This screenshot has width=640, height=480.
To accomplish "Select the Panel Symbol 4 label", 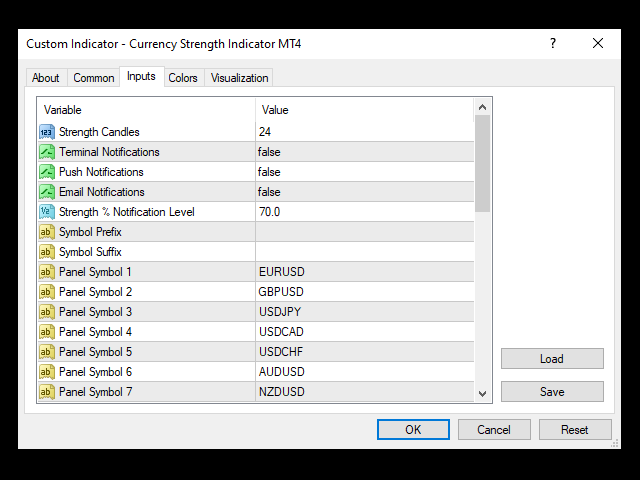I will pyautogui.click(x=96, y=332).
